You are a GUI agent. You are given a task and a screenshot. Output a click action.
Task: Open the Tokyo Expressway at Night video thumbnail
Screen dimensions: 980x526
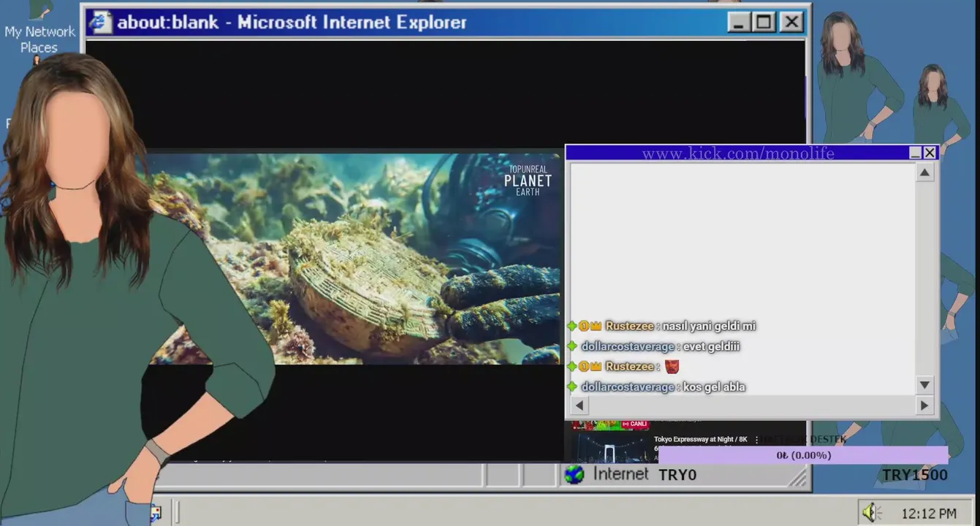(x=610, y=448)
